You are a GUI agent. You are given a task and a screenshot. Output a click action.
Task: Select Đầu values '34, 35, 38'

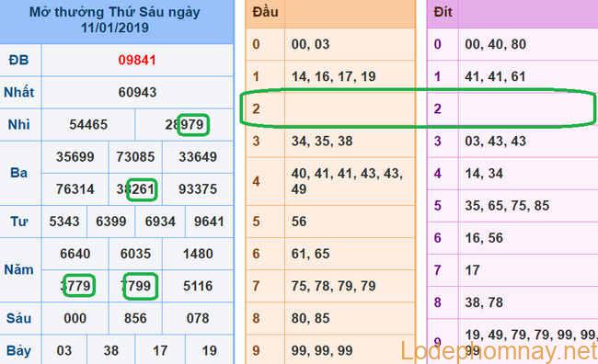[x=322, y=141]
